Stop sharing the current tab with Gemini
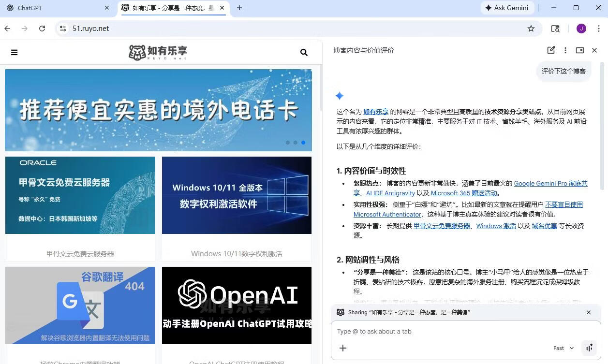This screenshot has width=608, height=364. 589,312
